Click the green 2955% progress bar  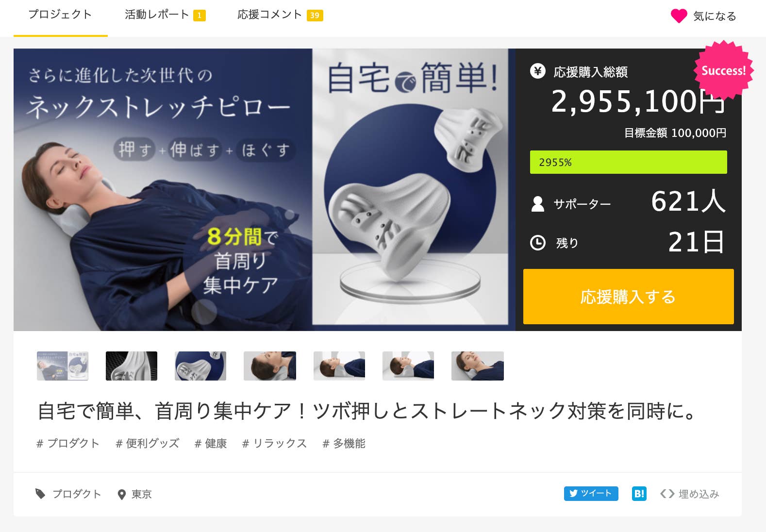[628, 162]
